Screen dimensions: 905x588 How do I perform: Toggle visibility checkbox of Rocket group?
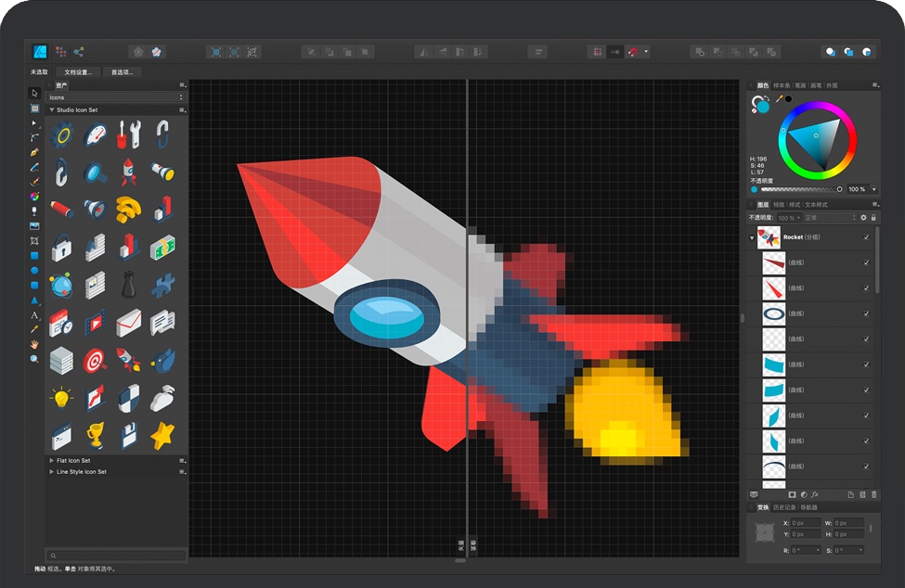pos(866,237)
